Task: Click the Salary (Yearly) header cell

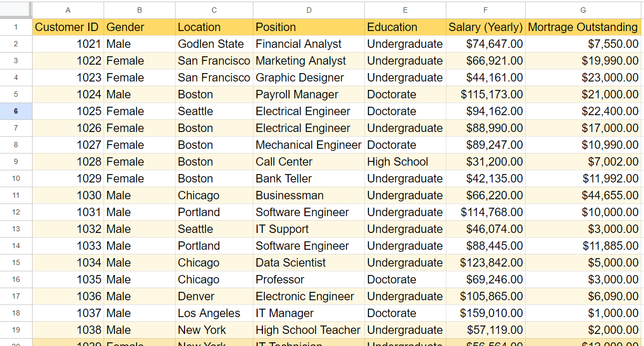Action: [x=485, y=27]
